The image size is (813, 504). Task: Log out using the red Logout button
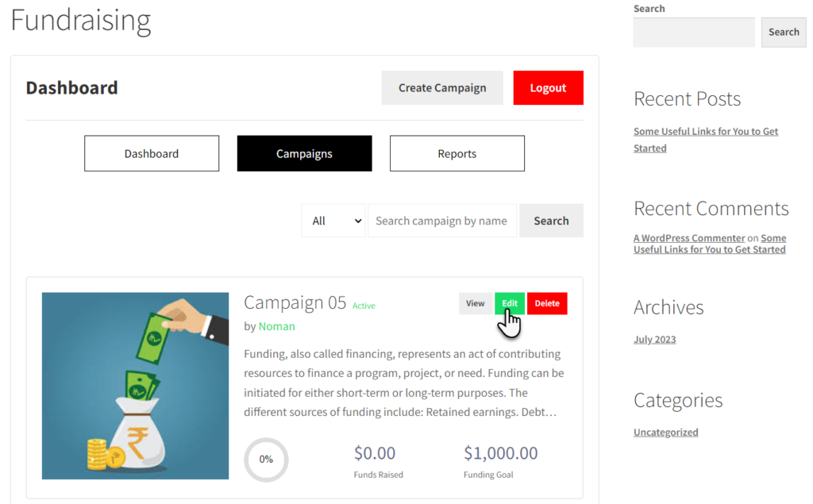point(548,87)
